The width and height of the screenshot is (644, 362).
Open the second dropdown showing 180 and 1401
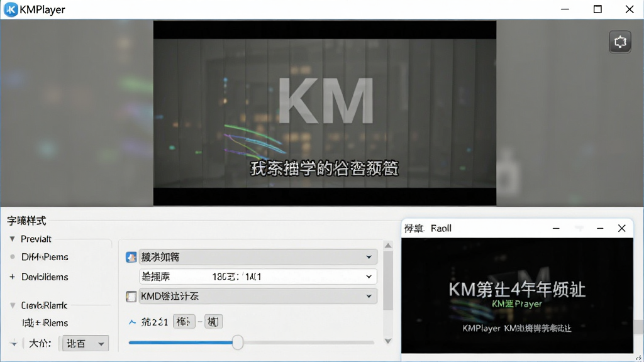point(257,277)
